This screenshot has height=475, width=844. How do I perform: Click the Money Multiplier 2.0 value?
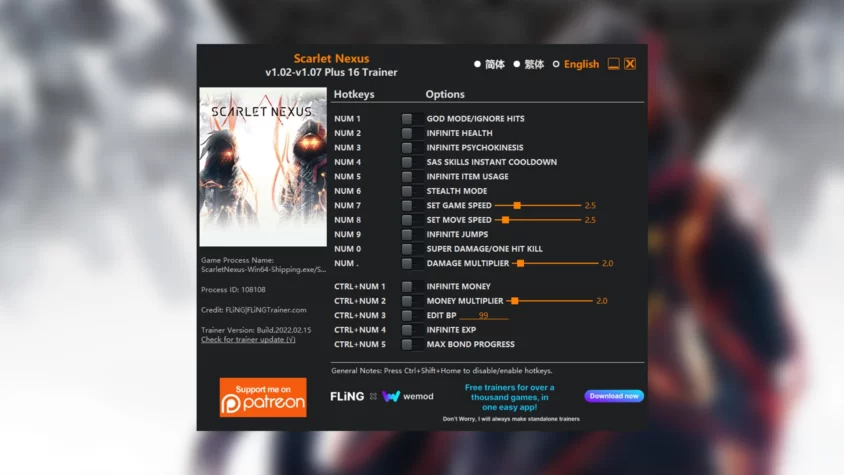pyautogui.click(x=602, y=301)
